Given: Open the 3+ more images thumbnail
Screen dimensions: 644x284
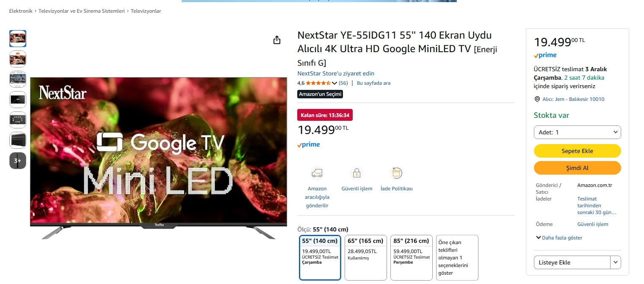Looking at the screenshot, I should tap(18, 161).
